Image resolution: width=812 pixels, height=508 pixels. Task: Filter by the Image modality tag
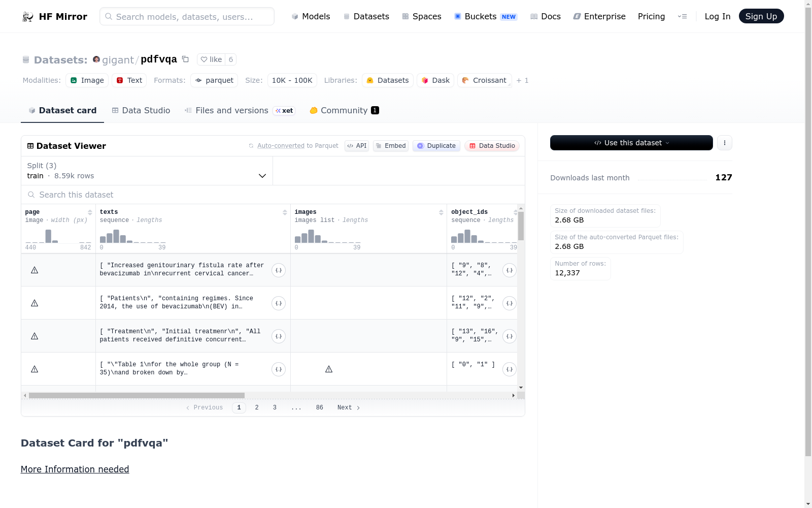pyautogui.click(x=87, y=80)
